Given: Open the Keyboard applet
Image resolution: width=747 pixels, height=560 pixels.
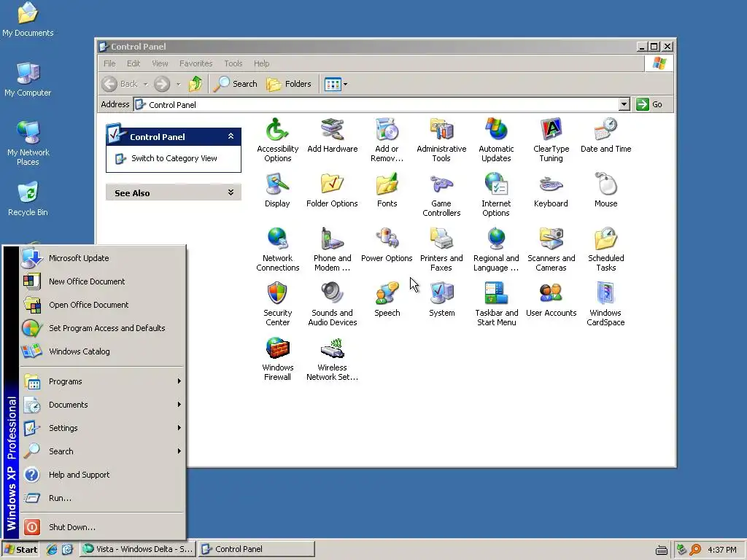Looking at the screenshot, I should tap(551, 190).
